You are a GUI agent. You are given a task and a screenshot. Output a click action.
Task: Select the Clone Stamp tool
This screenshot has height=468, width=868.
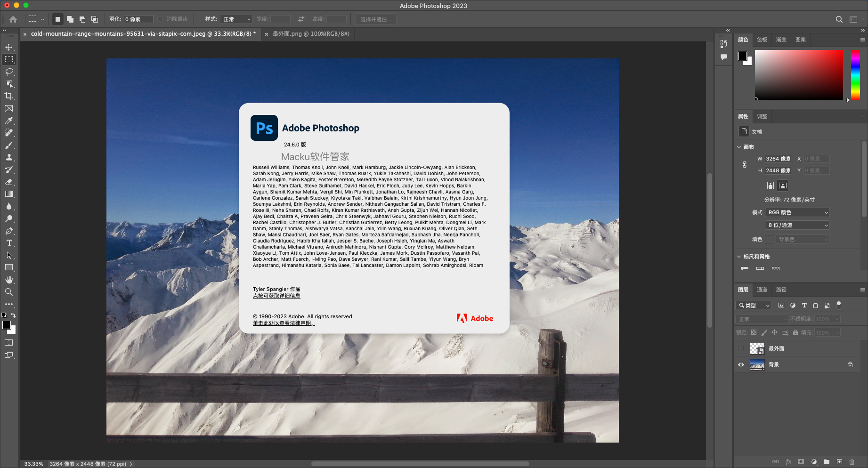tap(9, 157)
